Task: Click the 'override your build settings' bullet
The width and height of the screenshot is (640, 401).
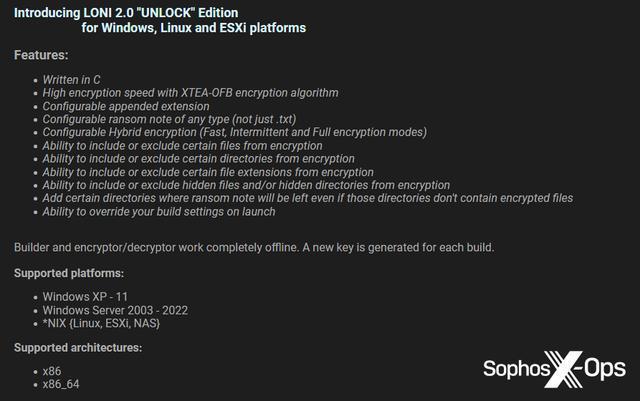Action: [159, 211]
